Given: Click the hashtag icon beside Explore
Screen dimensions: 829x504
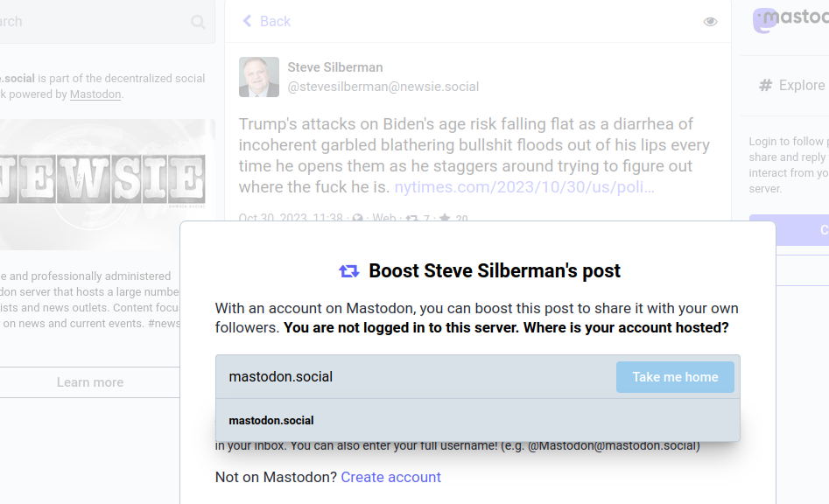Looking at the screenshot, I should click(765, 85).
